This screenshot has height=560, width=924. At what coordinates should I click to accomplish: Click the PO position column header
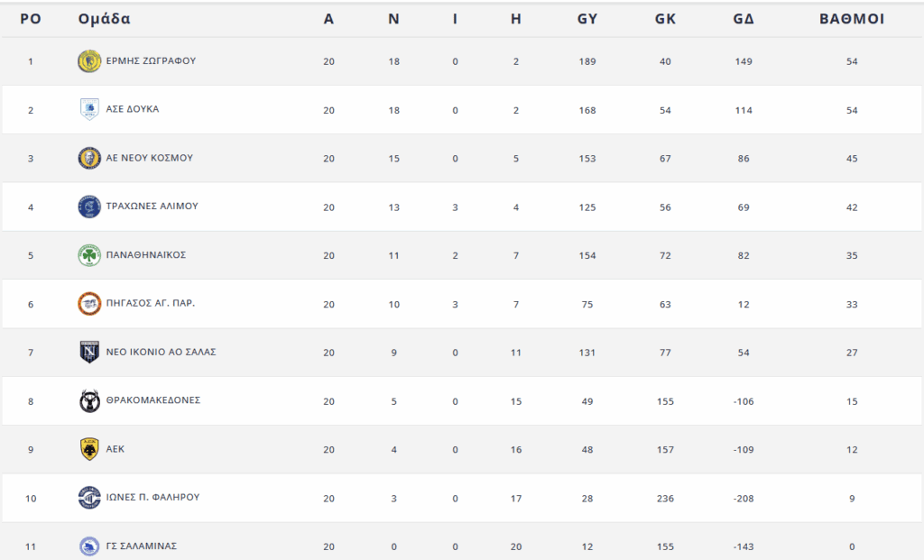pos(31,19)
